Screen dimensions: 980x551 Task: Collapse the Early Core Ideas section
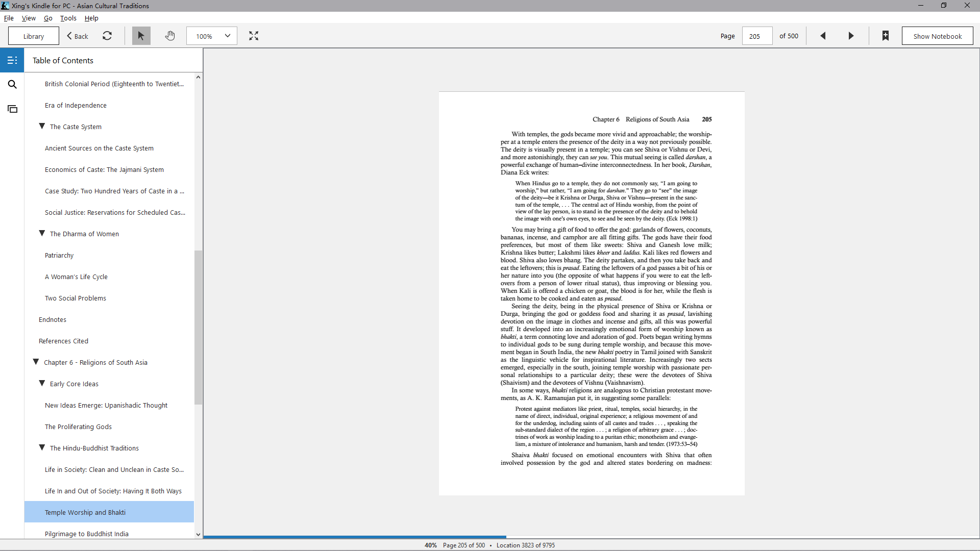42,384
